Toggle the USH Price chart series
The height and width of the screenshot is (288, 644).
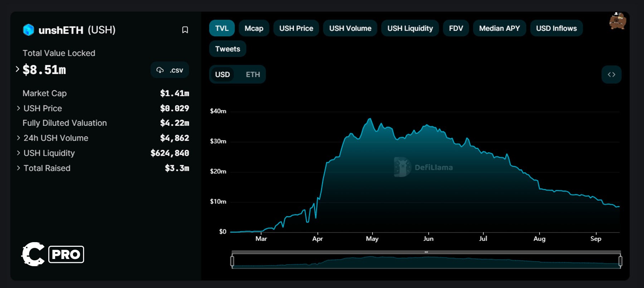click(x=296, y=28)
